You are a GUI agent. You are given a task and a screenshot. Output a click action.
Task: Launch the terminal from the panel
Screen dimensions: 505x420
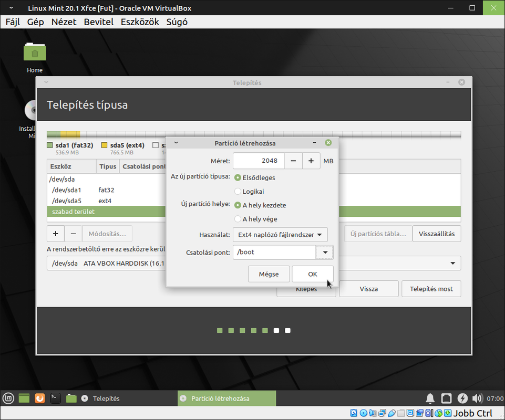tap(55, 398)
